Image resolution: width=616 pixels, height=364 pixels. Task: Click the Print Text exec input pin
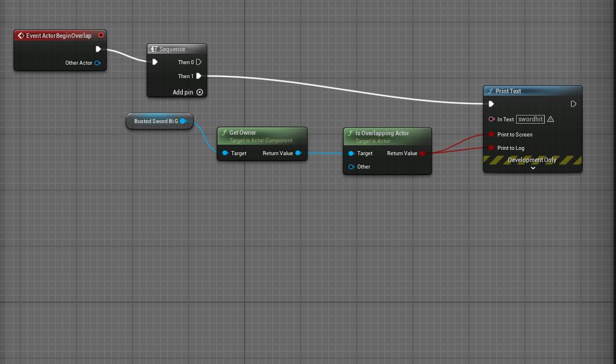491,104
